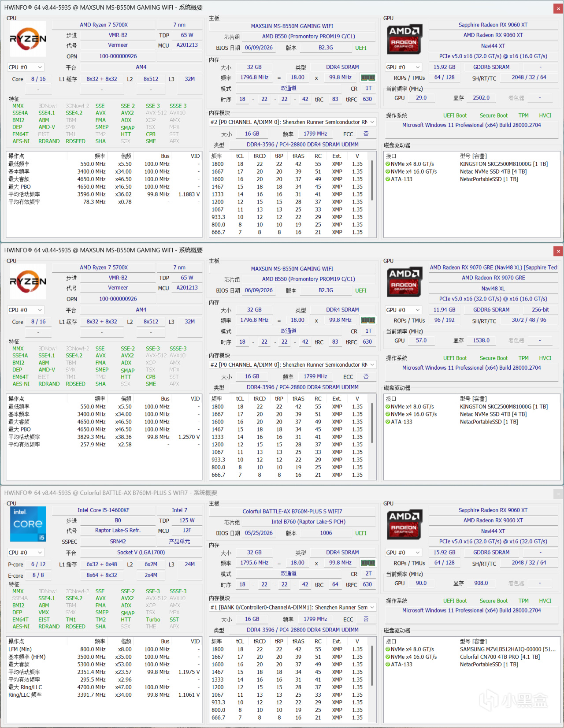Click the Ryzen logo in the RX 9060 XT window

click(x=28, y=39)
